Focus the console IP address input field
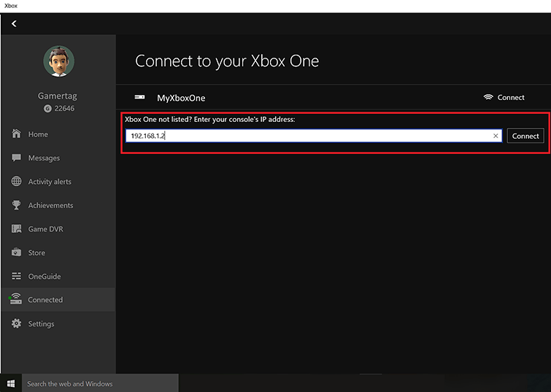 (314, 136)
